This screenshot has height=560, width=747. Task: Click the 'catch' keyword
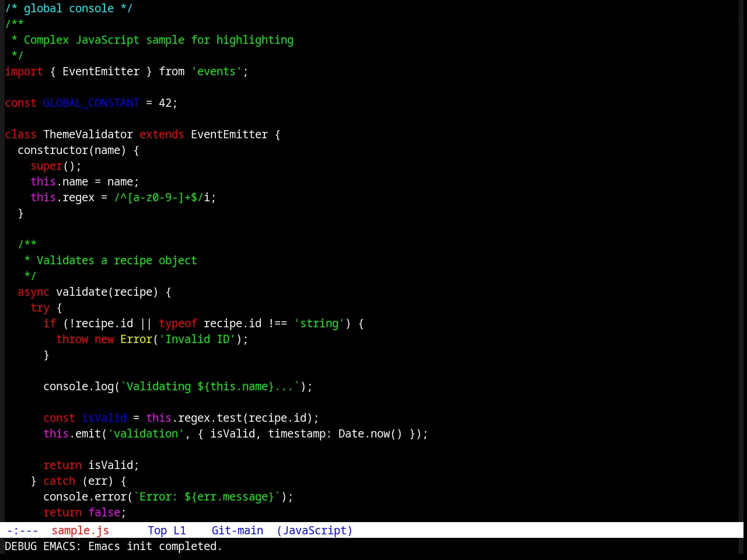tap(59, 481)
